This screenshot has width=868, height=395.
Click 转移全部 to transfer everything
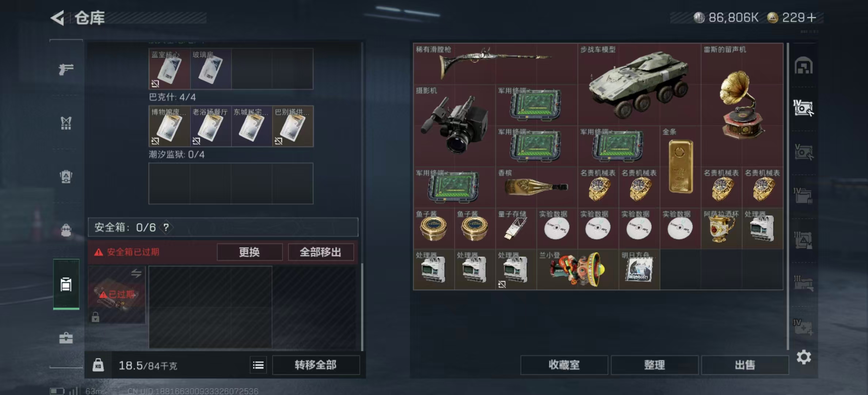(316, 365)
